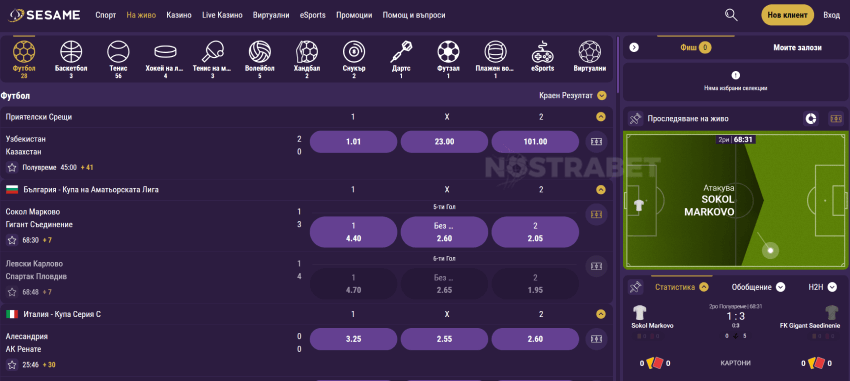The height and width of the screenshot is (381, 850).
Task: Open the search magnifier icon
Action: pyautogui.click(x=731, y=15)
